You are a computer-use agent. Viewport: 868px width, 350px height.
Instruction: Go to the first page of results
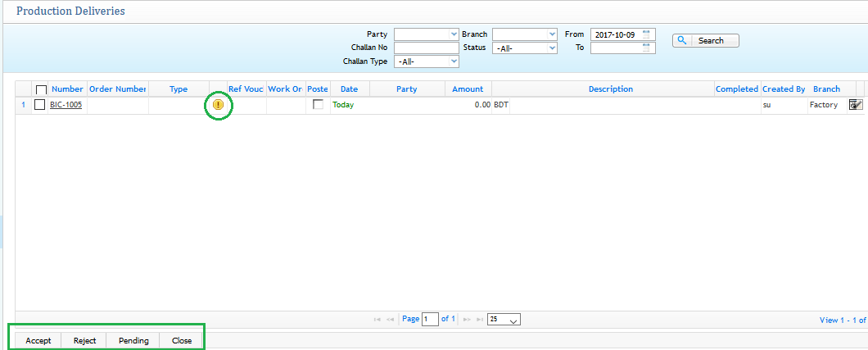tap(377, 319)
